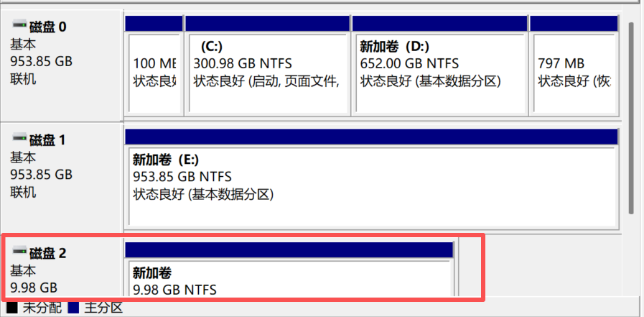Click the blue header bar above (C:) partition
The image size is (644, 317).
coord(267,24)
